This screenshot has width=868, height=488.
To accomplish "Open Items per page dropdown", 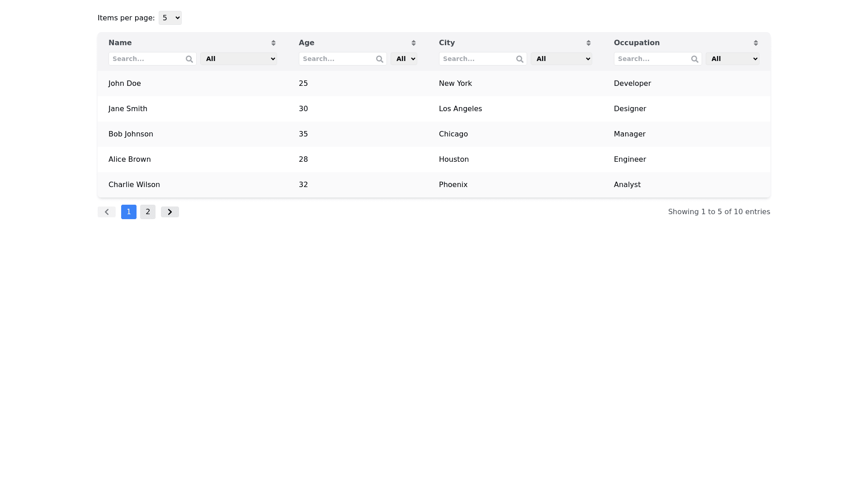I will [170, 18].
